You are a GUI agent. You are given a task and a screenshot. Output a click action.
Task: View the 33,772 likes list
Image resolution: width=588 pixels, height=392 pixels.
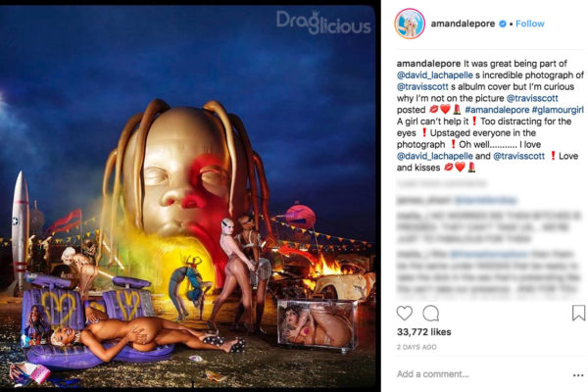tap(423, 332)
